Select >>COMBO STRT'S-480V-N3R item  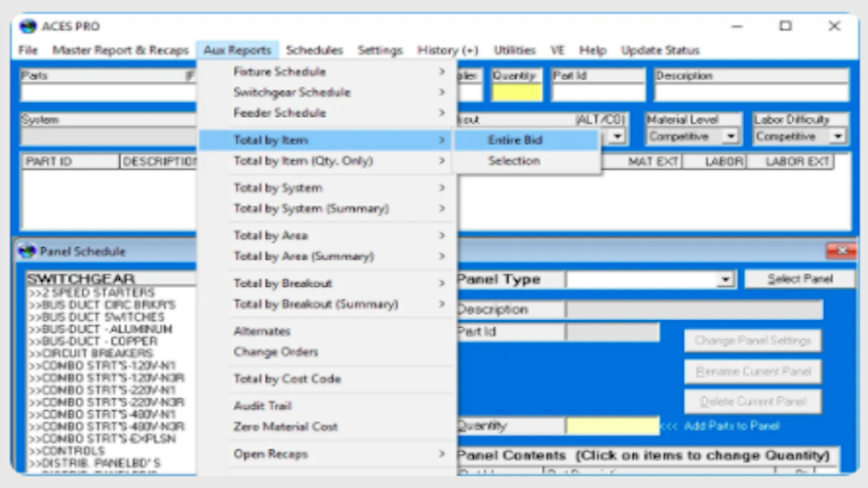[106, 427]
